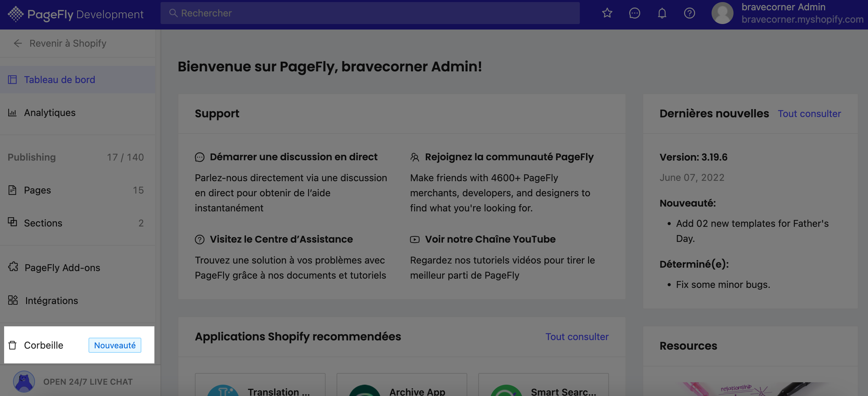Click Démarrer une discussion en direct
Screen dimensions: 868x396
pos(293,157)
